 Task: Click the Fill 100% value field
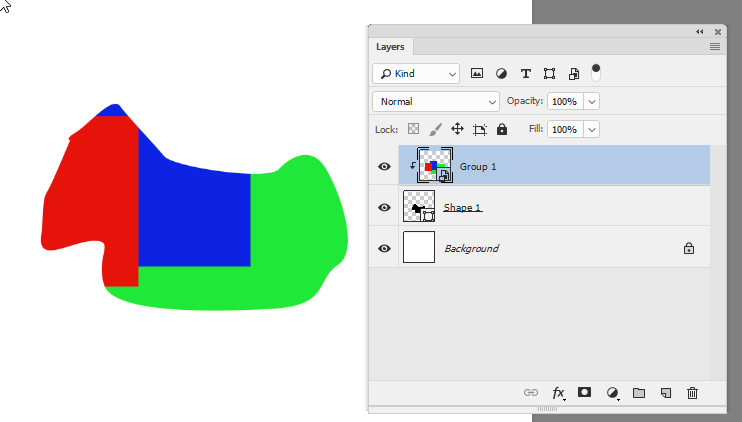565,129
